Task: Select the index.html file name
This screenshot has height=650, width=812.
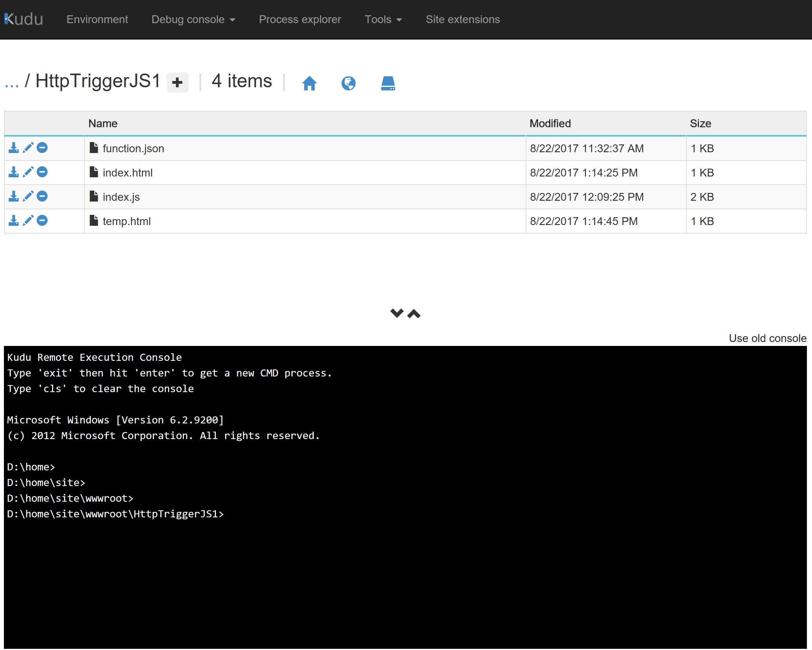Action: pos(128,173)
